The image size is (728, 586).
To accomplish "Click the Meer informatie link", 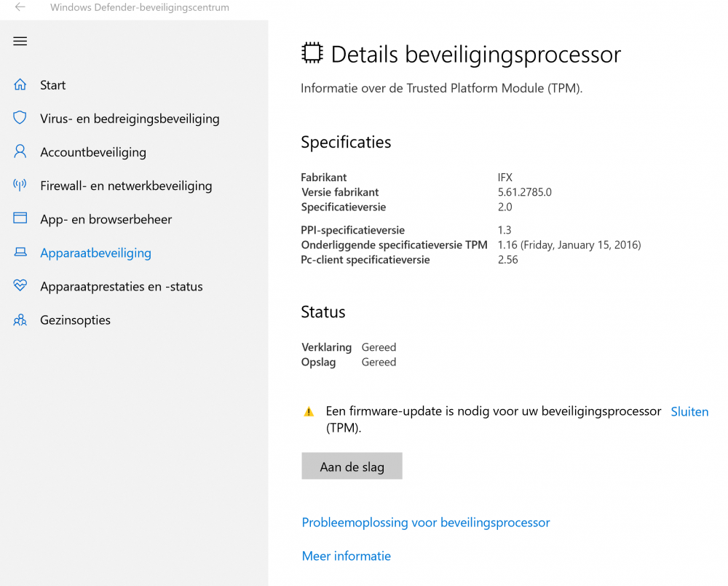I will click(x=347, y=556).
